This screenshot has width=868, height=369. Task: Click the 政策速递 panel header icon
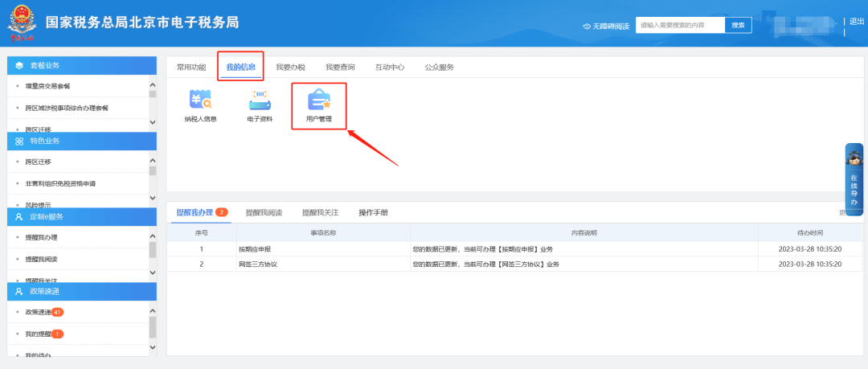pos(19,291)
